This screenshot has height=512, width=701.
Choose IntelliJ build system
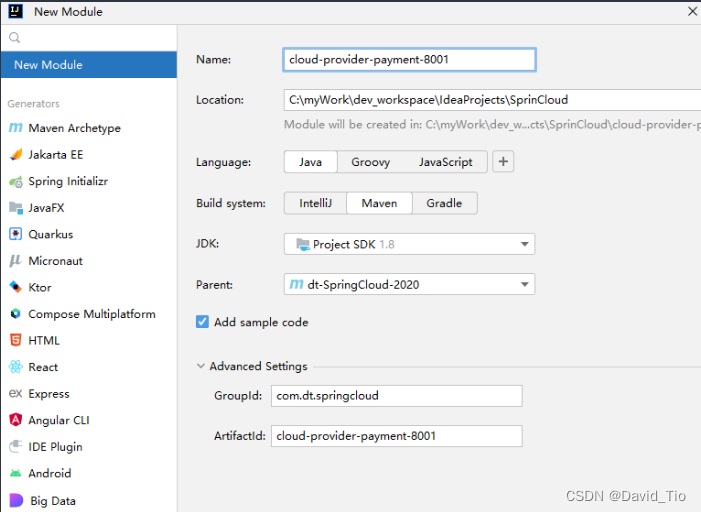tap(315, 203)
